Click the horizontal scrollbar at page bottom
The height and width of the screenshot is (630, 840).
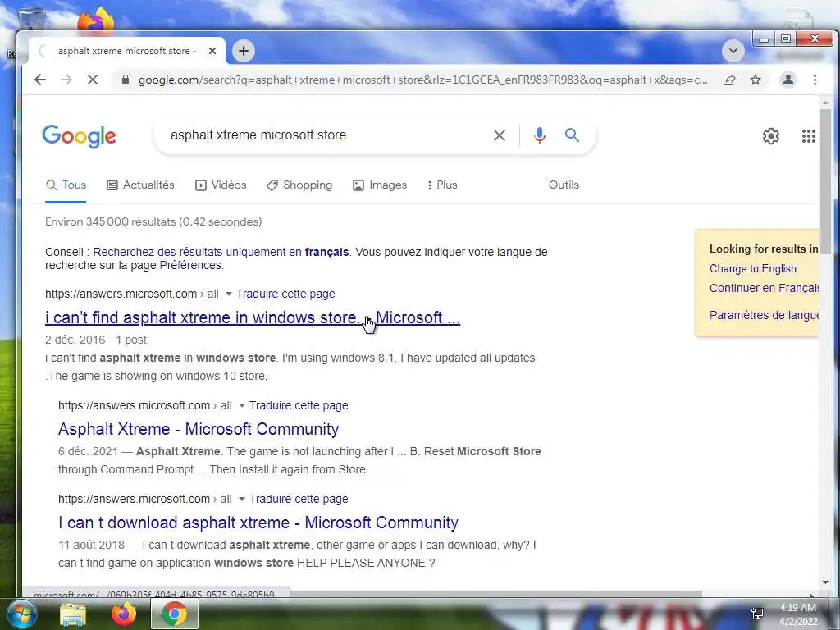[x=496, y=594]
